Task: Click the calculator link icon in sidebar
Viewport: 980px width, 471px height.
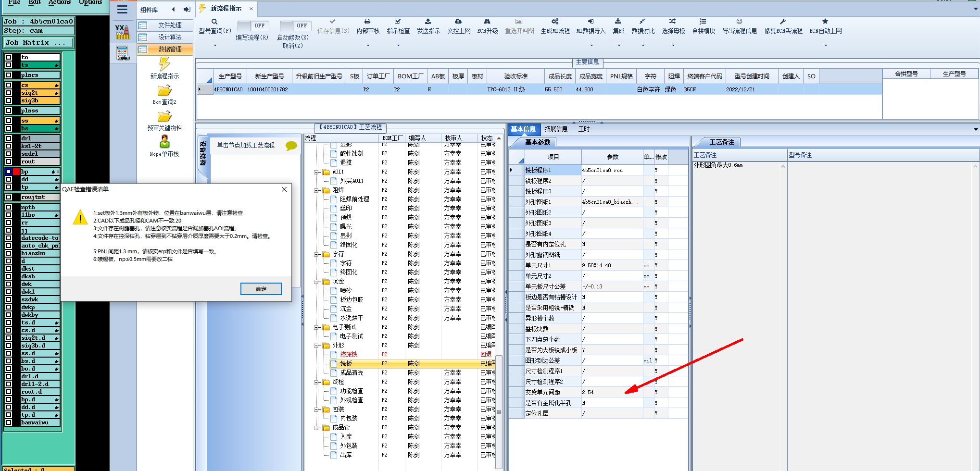Action: [123, 53]
